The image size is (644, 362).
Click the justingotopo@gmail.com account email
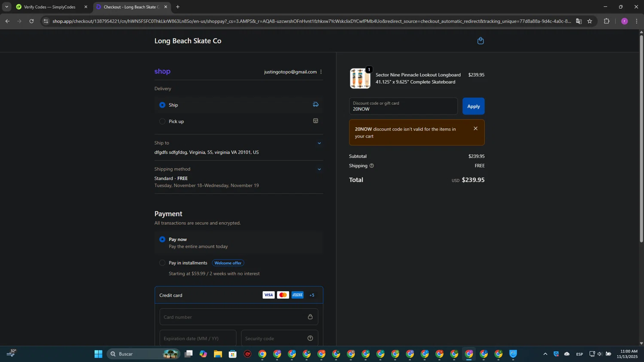tap(290, 72)
